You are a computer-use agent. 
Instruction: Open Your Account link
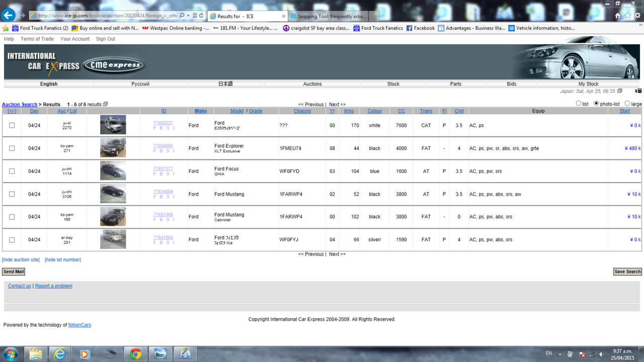coord(75,39)
